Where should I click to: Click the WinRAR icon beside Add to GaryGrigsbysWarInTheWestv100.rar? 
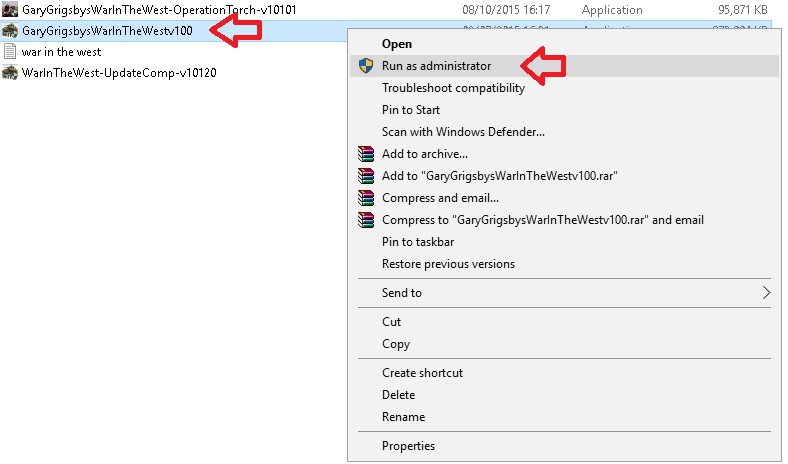[x=366, y=175]
